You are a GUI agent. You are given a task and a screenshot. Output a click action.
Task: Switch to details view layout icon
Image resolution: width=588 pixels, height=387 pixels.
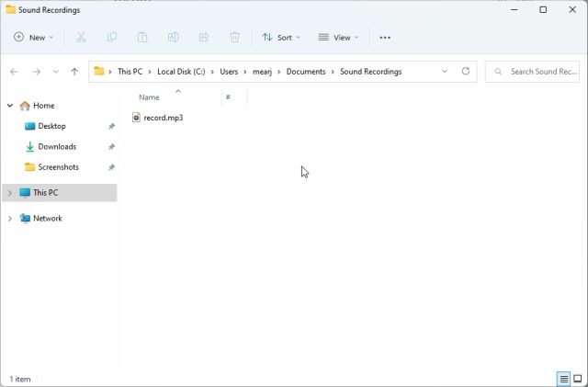click(563, 379)
